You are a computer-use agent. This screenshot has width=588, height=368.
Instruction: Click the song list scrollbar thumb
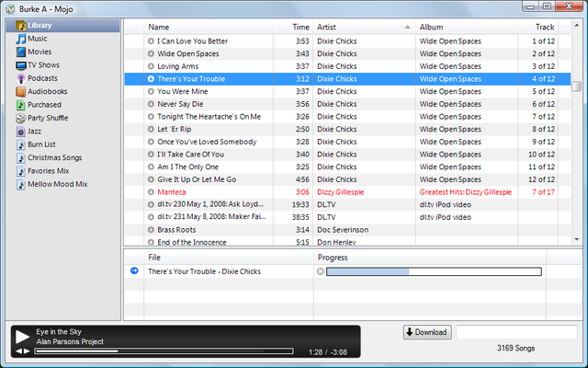[576, 86]
